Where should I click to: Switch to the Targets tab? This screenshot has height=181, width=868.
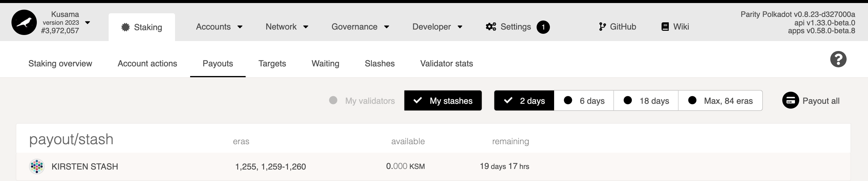(272, 63)
